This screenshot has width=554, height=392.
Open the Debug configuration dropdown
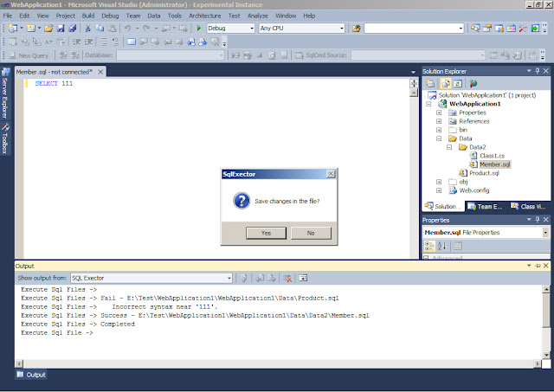click(x=252, y=29)
